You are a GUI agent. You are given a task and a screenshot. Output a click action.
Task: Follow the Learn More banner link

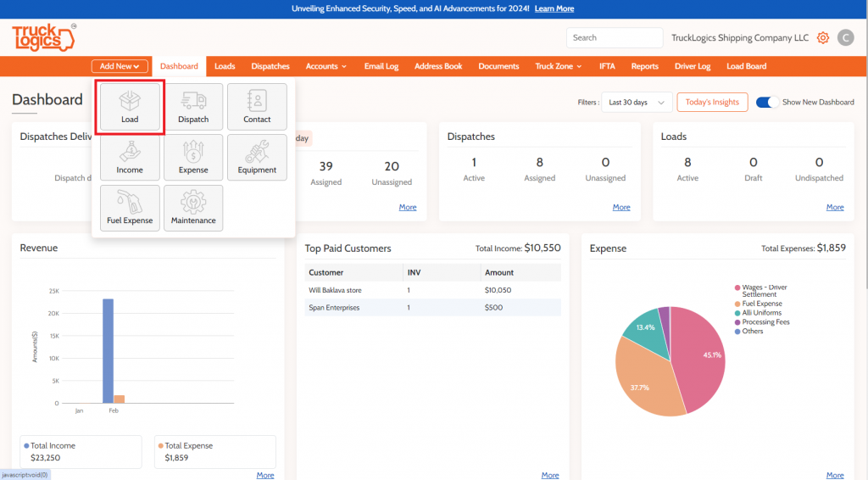pos(554,8)
